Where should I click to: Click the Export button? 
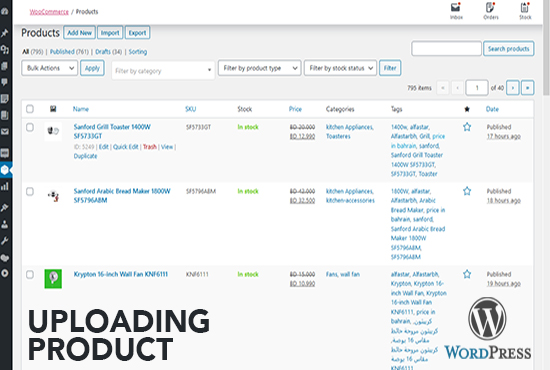[138, 33]
